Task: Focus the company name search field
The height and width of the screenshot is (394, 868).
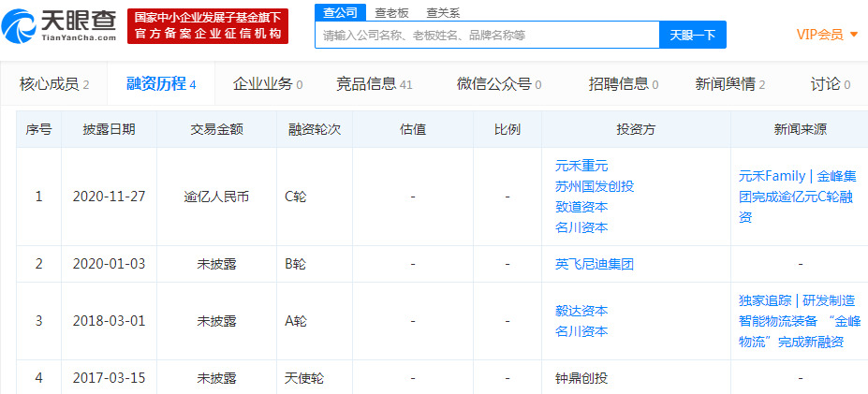Action: click(x=487, y=35)
